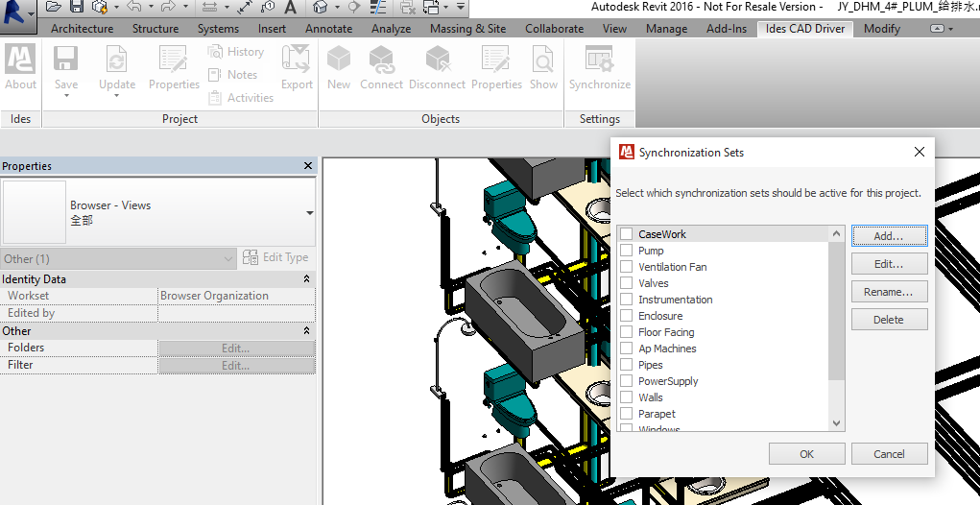The width and height of the screenshot is (980, 505).
Task: Expand the Undo history dropdown arrow
Action: tap(151, 7)
